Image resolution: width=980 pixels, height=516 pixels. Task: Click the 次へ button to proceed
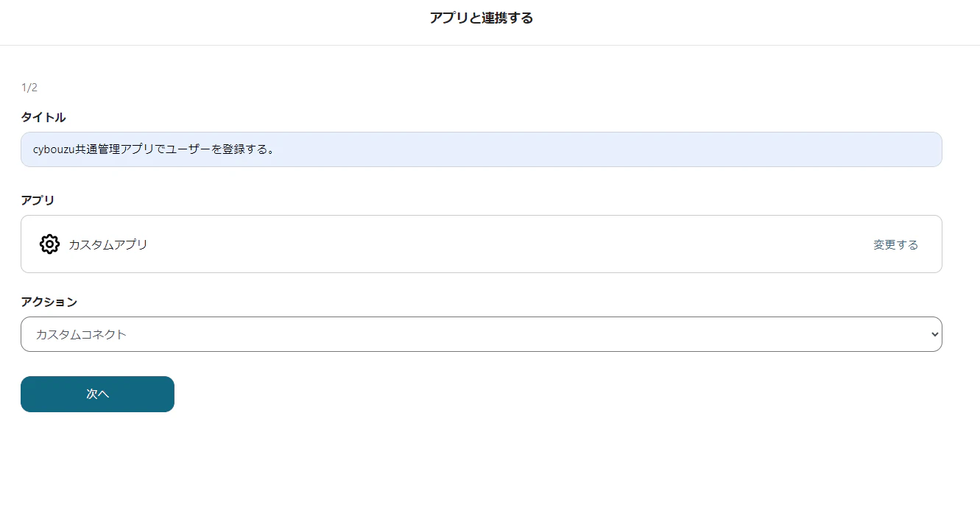coord(97,394)
